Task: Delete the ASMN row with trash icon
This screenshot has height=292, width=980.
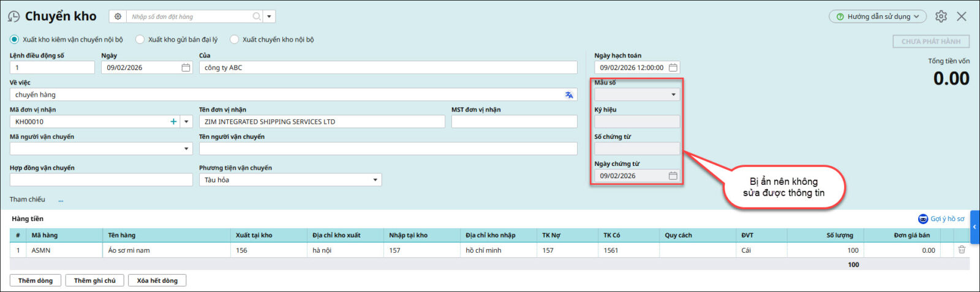Action: coord(962,250)
